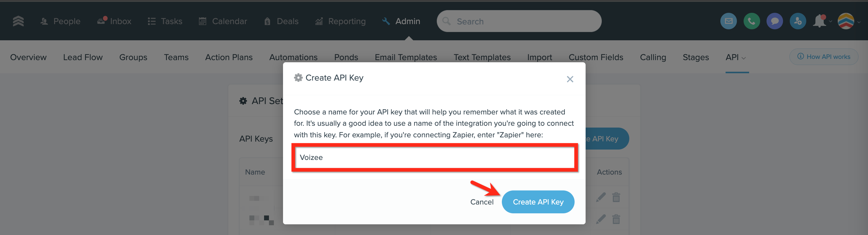Open the user avatar account menu
The width and height of the screenshot is (868, 235).
pos(846,21)
